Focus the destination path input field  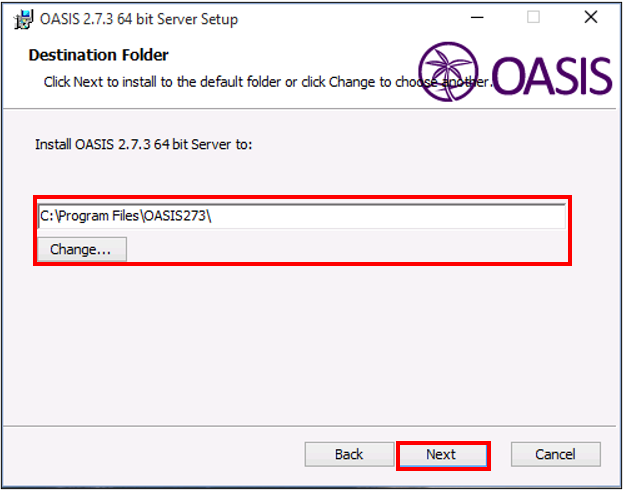302,216
